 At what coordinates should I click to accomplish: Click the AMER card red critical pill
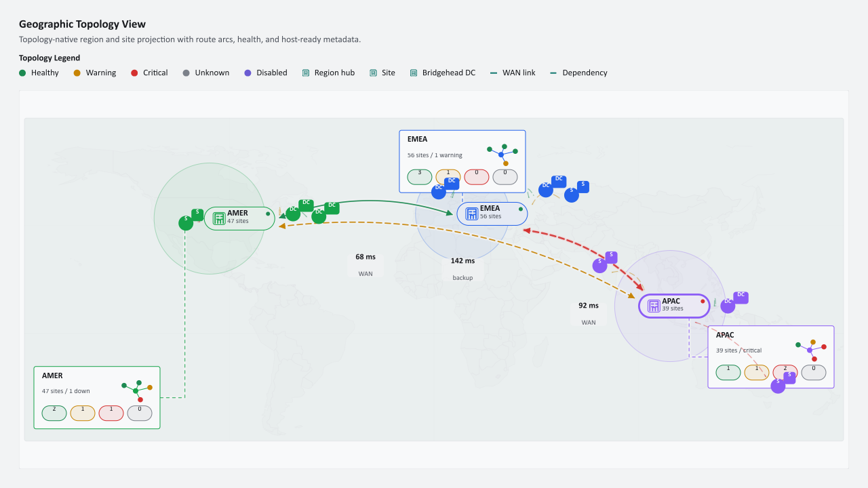[x=111, y=413]
